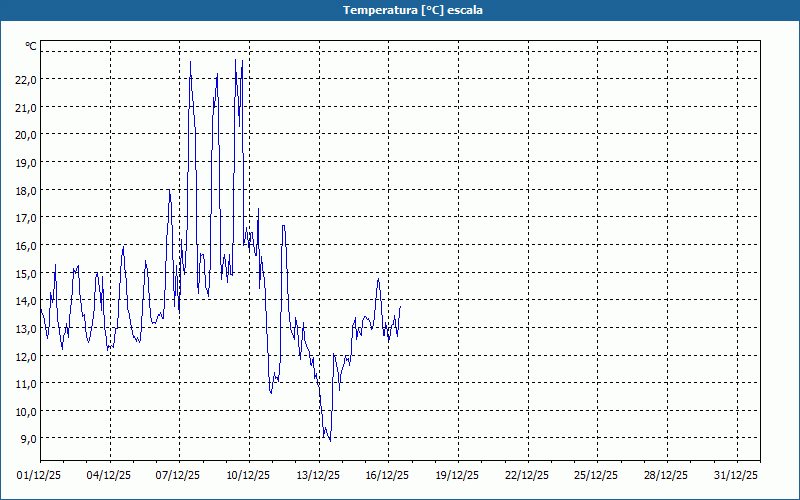The width and height of the screenshot is (800, 500).
Task: Select the 10/12/25 x-axis date
Action: tap(249, 475)
